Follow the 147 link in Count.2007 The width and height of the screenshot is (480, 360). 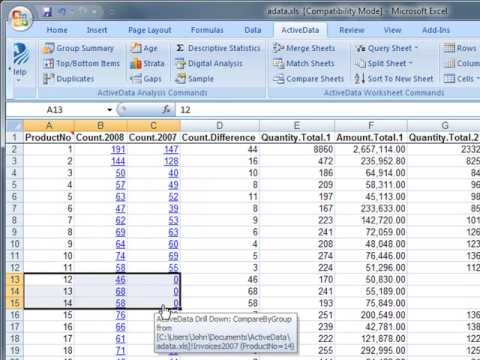[171, 149]
